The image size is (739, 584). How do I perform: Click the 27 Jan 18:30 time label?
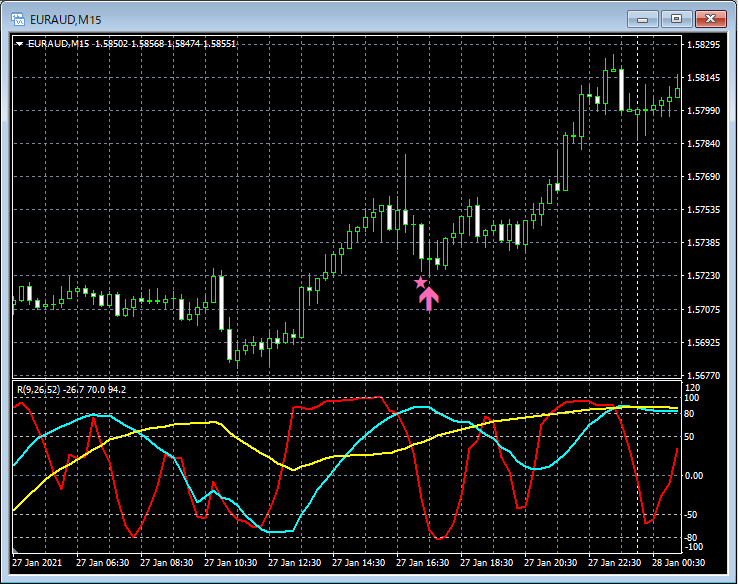(486, 563)
